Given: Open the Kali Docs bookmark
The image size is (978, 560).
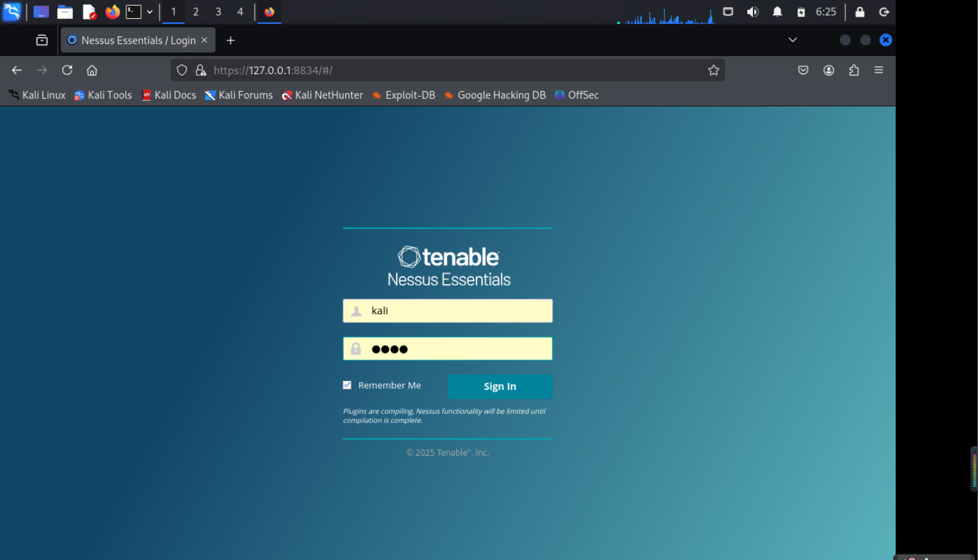Looking at the screenshot, I should click(x=169, y=95).
